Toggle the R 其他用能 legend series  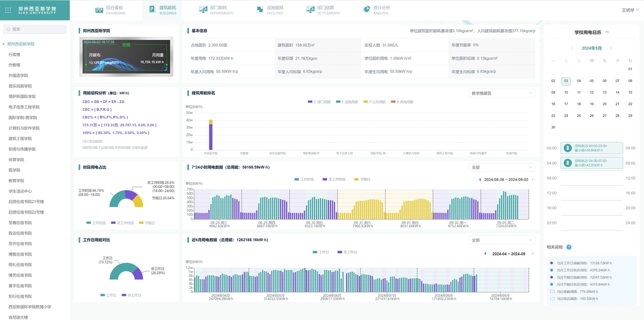coord(402,101)
